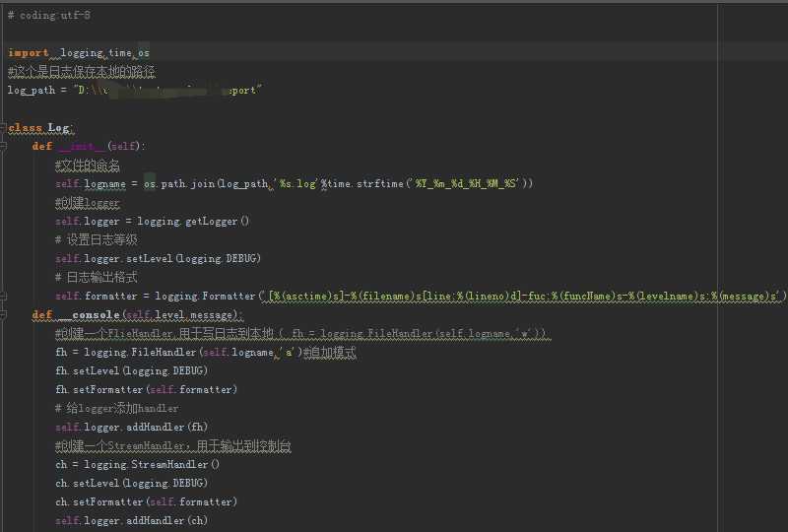Click the comment '# 给logger添加handler'
The width and height of the screenshot is (788, 532).
pos(116,408)
